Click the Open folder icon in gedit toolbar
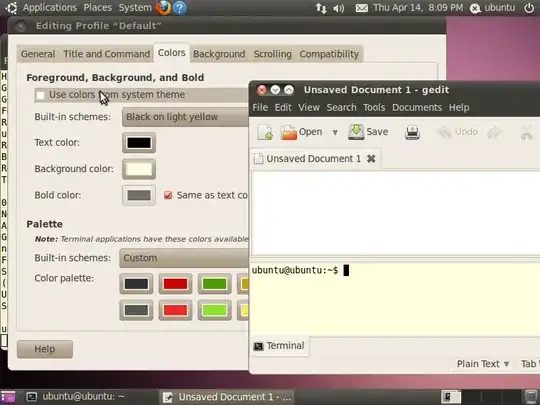 pyautogui.click(x=288, y=132)
